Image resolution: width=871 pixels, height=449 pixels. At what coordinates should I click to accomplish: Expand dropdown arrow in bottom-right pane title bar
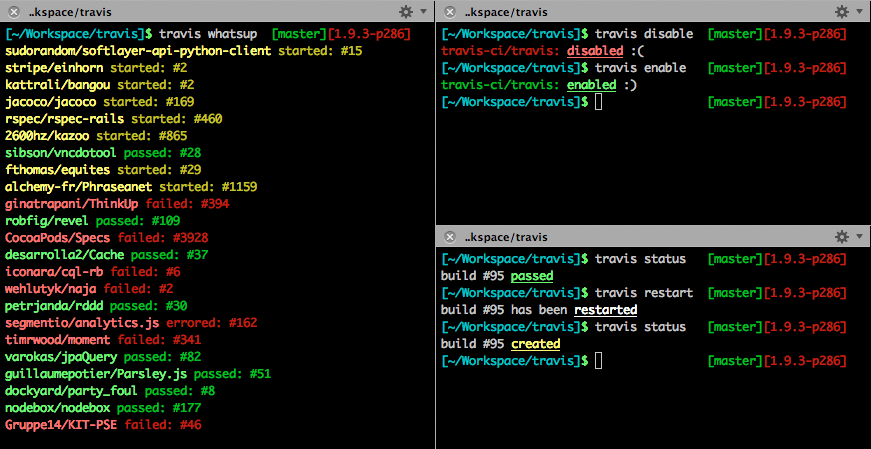coord(859,237)
